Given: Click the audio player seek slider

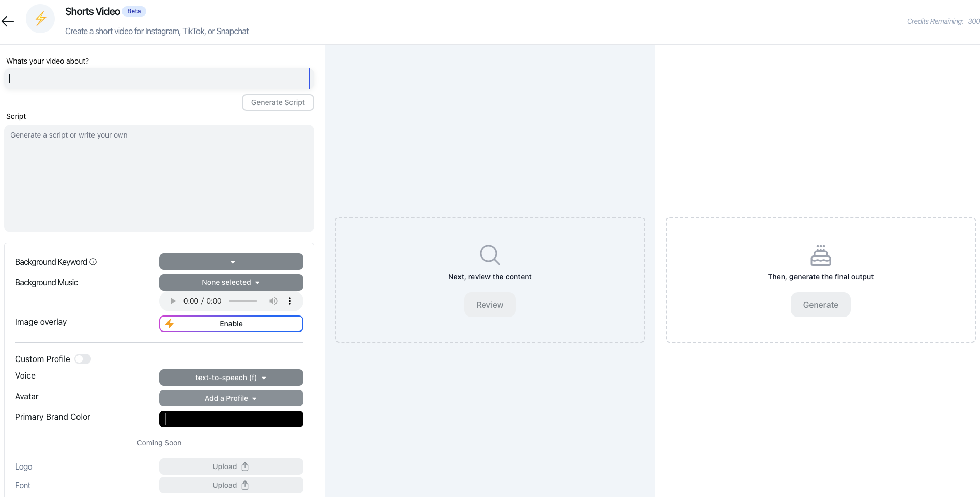Looking at the screenshot, I should pos(243,301).
